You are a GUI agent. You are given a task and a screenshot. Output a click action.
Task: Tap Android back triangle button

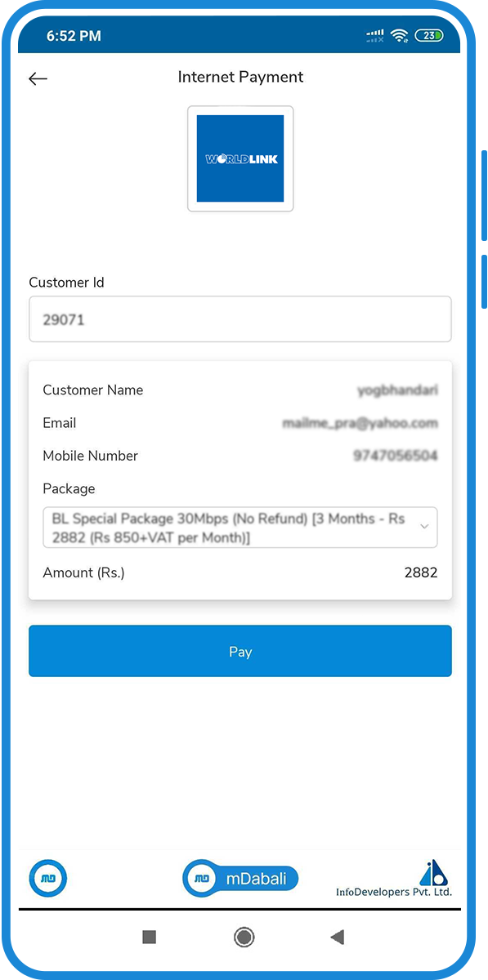[x=337, y=937]
